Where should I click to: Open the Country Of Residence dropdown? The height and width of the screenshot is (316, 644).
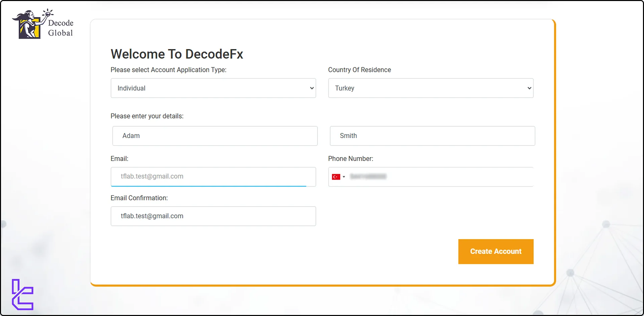(x=431, y=88)
